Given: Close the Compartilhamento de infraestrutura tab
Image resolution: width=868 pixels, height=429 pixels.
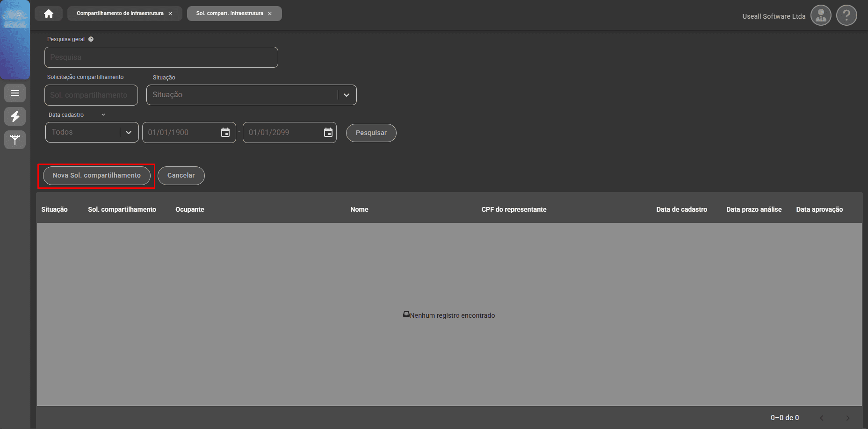Looking at the screenshot, I should click(x=170, y=14).
